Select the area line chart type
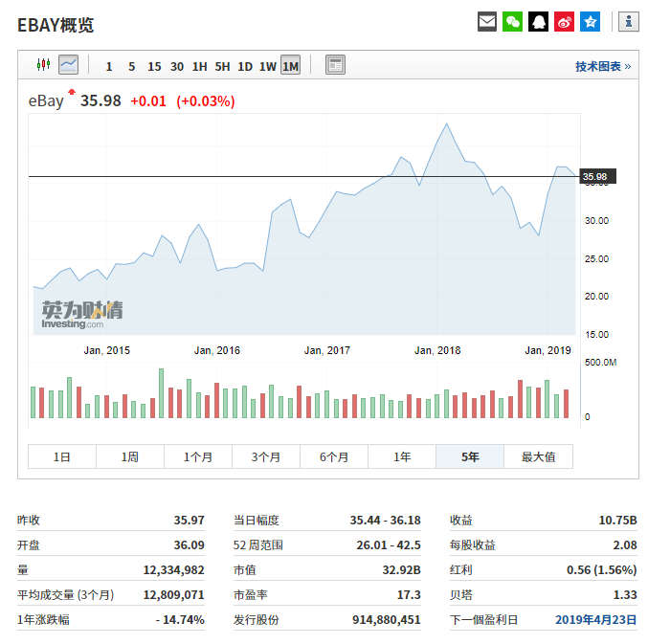 [69, 65]
